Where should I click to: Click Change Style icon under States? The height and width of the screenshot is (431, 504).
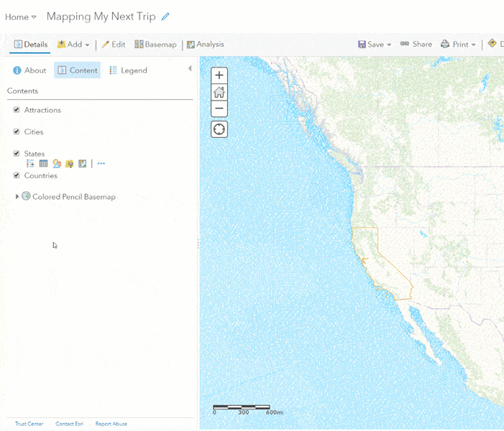[x=57, y=164]
